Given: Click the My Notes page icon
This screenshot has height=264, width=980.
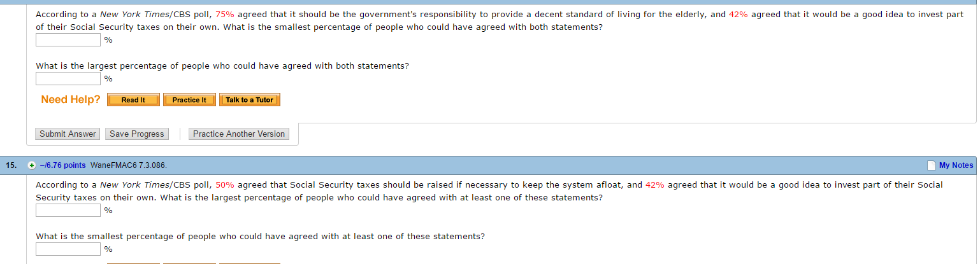Looking at the screenshot, I should (x=932, y=165).
